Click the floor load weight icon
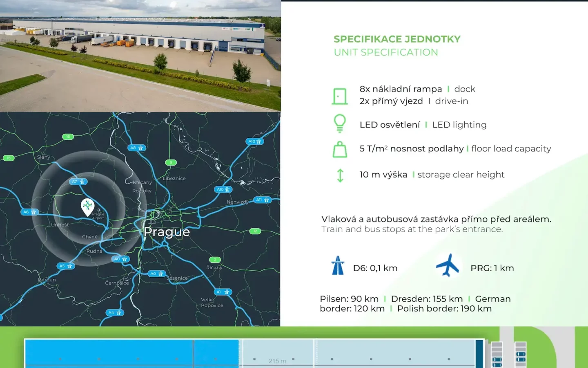 point(340,150)
